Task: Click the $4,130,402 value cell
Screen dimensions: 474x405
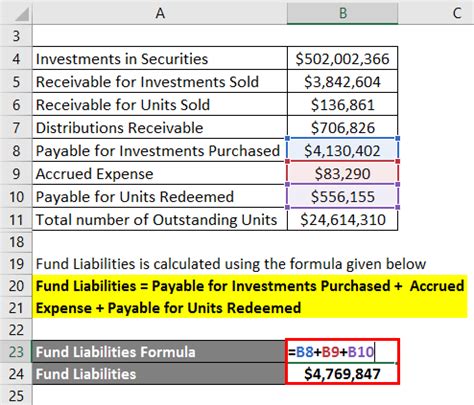Action: [x=342, y=150]
